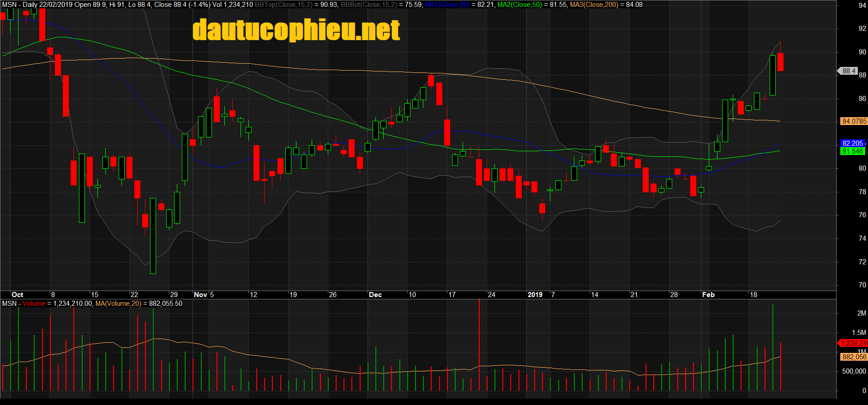
Task: Select the Feb marker on date axis
Action: [708, 295]
